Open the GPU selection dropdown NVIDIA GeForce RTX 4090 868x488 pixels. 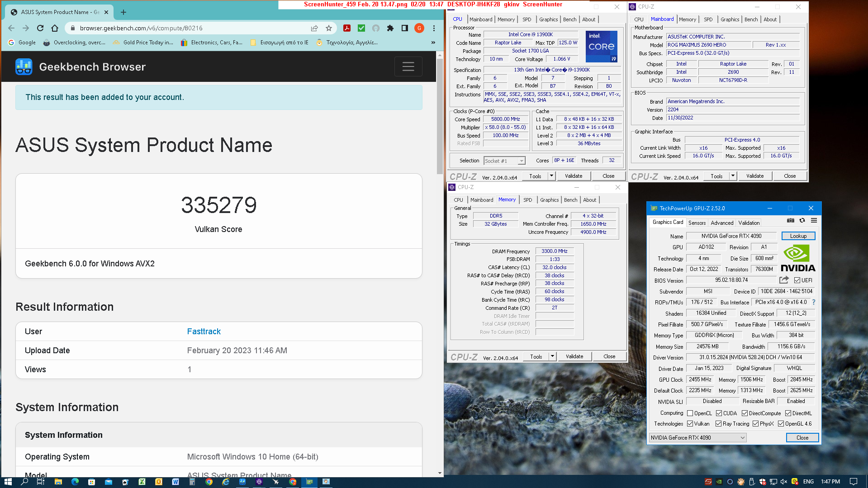(697, 437)
